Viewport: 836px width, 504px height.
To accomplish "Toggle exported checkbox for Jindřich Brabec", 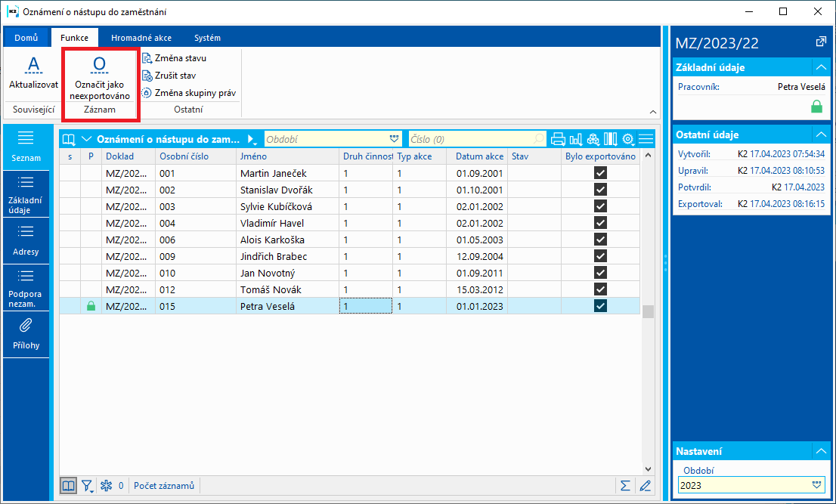I will tap(600, 256).
